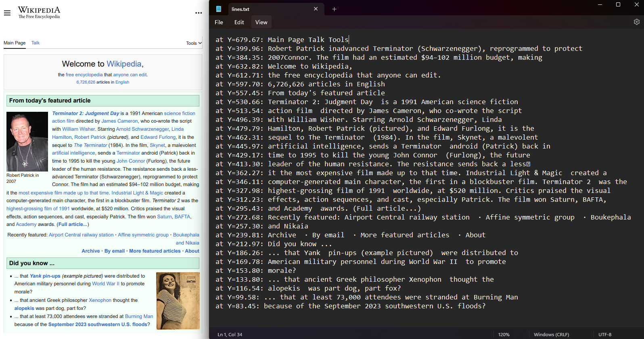
Task: Open Industrial Light & Magic link
Action: pyautogui.click(x=137, y=193)
